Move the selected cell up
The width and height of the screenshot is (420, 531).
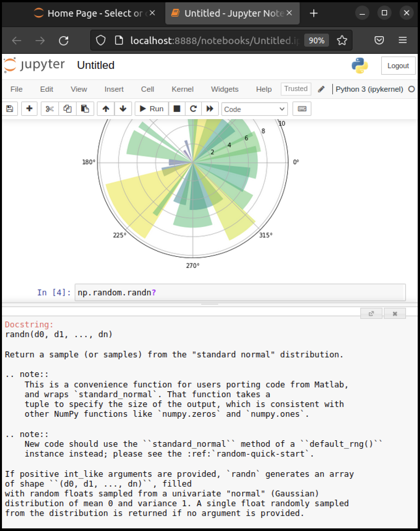[x=106, y=109]
